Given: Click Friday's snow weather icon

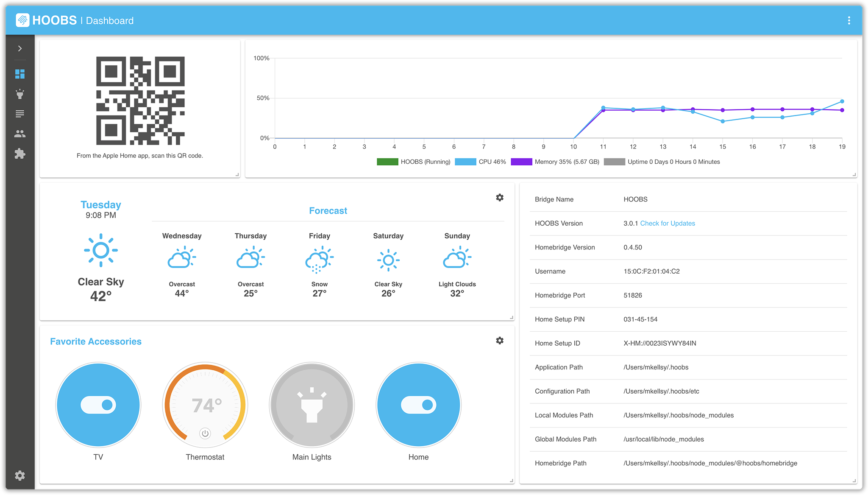Looking at the screenshot, I should click(x=320, y=259).
